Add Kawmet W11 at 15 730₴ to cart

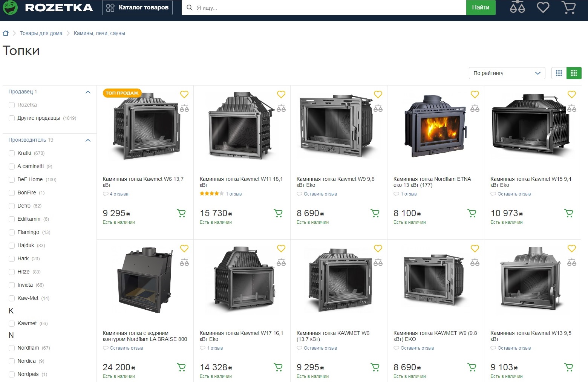pyautogui.click(x=278, y=213)
